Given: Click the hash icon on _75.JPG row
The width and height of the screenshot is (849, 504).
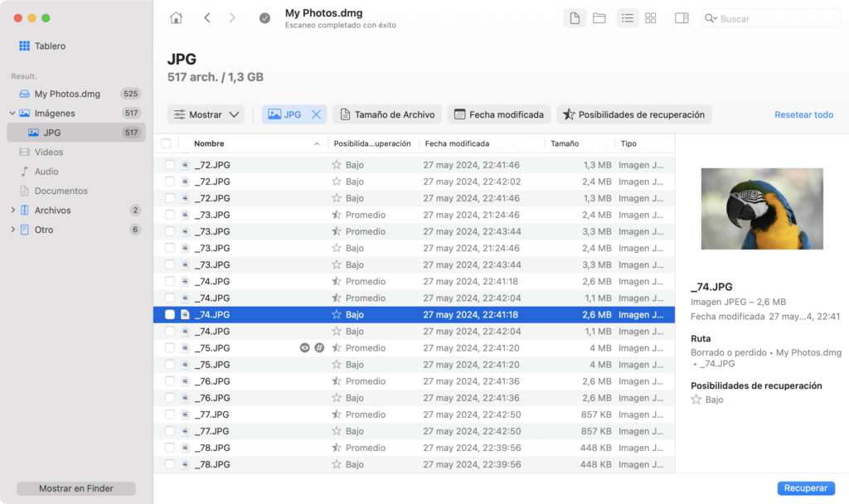Looking at the screenshot, I should point(319,348).
